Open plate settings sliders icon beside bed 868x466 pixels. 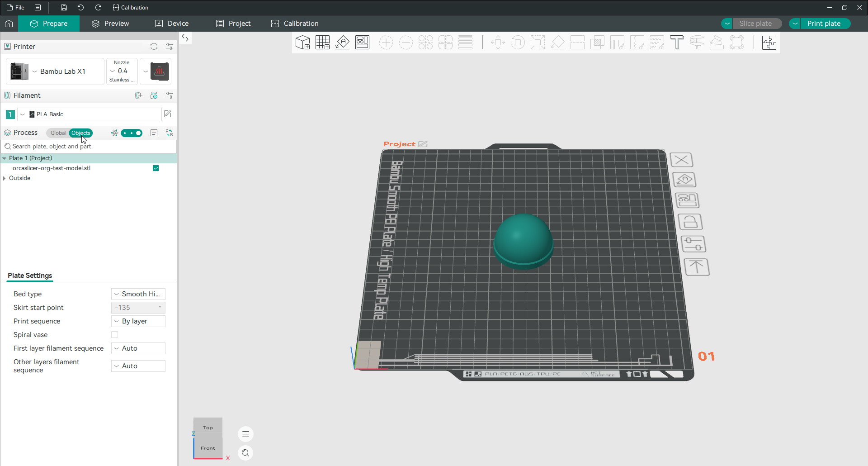coord(693,244)
